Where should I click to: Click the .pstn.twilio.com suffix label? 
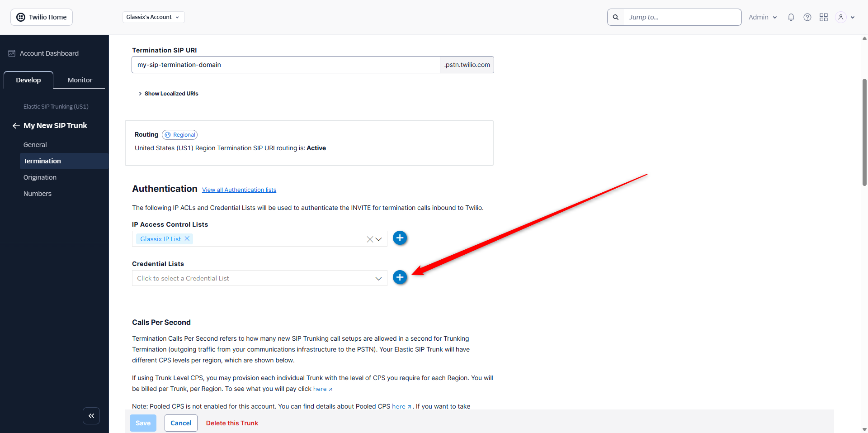pyautogui.click(x=467, y=65)
